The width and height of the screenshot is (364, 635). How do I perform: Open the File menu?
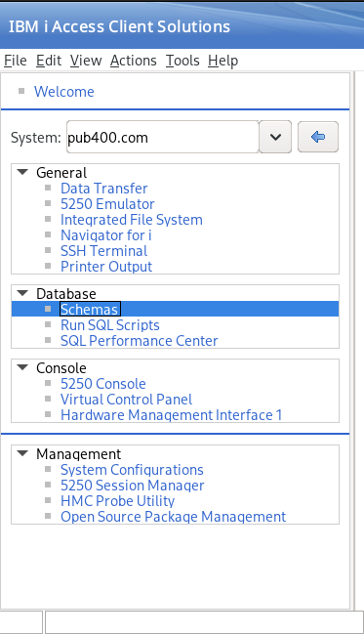coord(16,61)
